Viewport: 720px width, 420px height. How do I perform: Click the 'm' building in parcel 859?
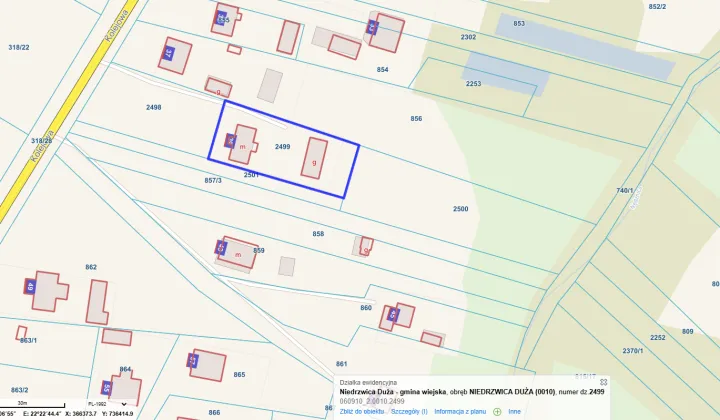(238, 252)
